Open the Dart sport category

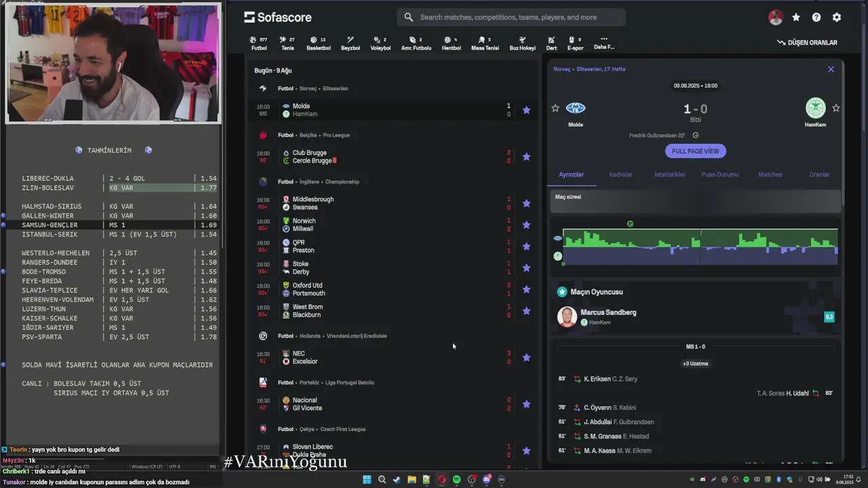coord(551,43)
